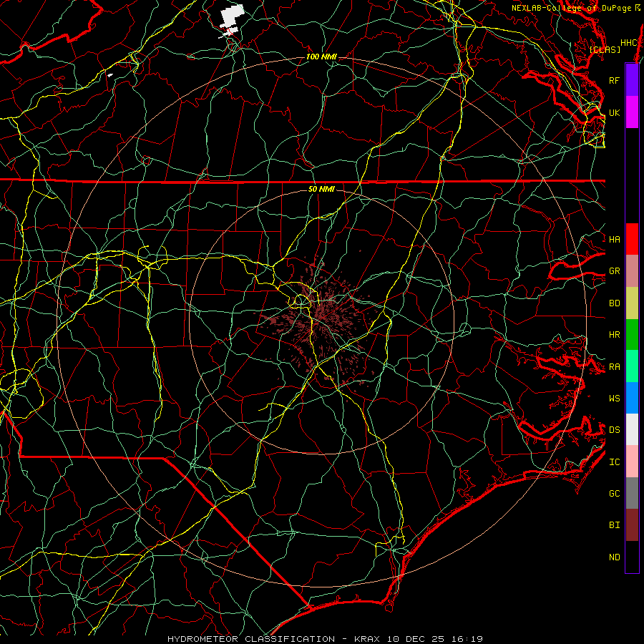Click the RA legend label
Viewport: 644px width, 644px height.
(x=614, y=367)
